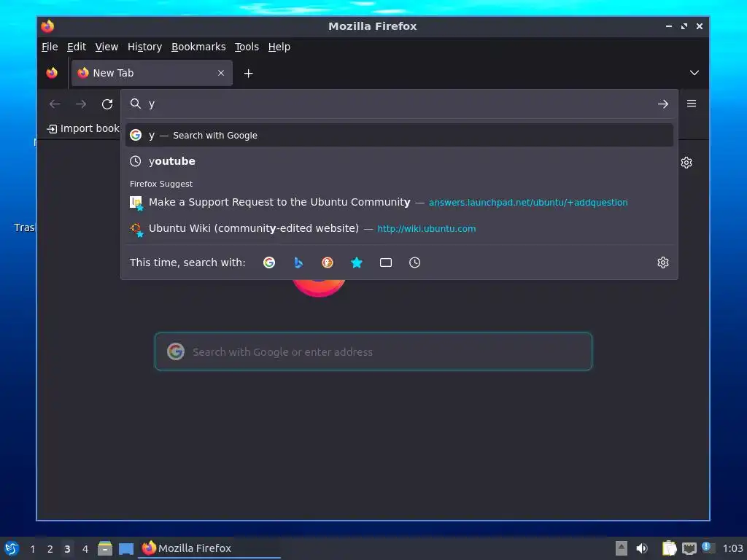747x560 pixels.
Task: Open the History menu
Action: [x=145, y=47]
